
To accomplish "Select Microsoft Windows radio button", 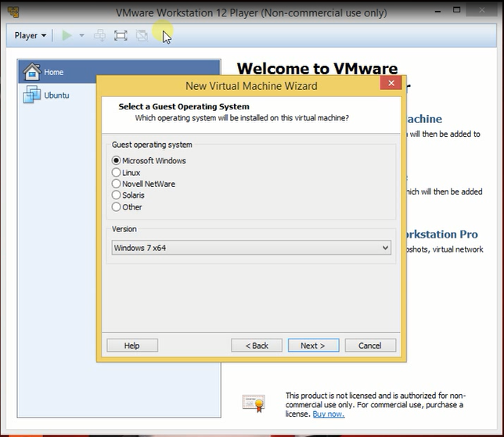I will pos(116,160).
